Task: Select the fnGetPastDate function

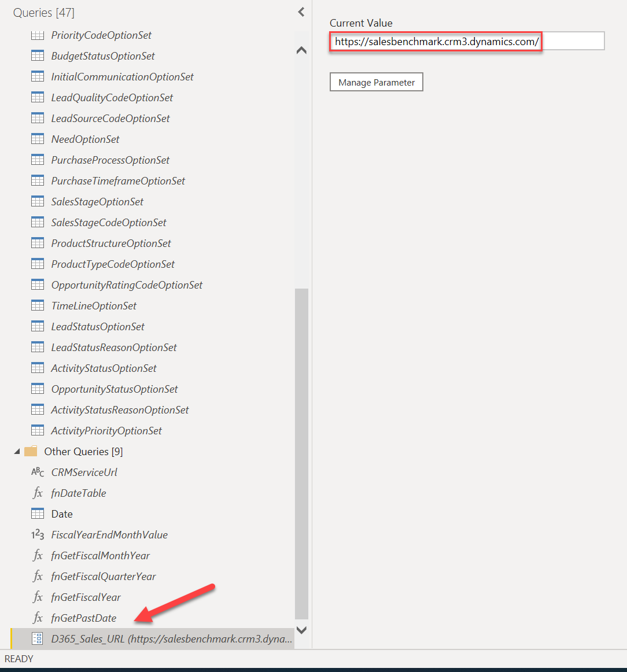Action: [83, 618]
